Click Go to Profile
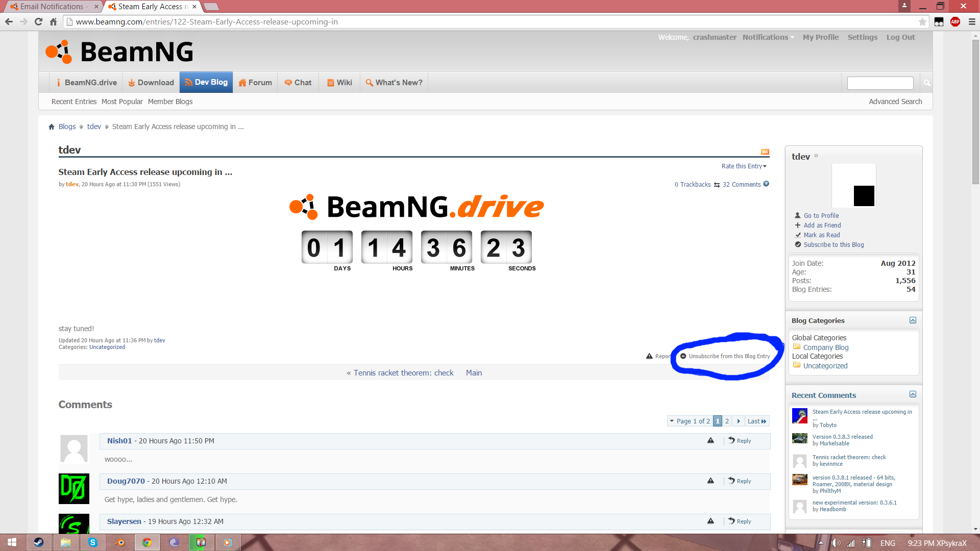980x551 pixels. pos(821,216)
